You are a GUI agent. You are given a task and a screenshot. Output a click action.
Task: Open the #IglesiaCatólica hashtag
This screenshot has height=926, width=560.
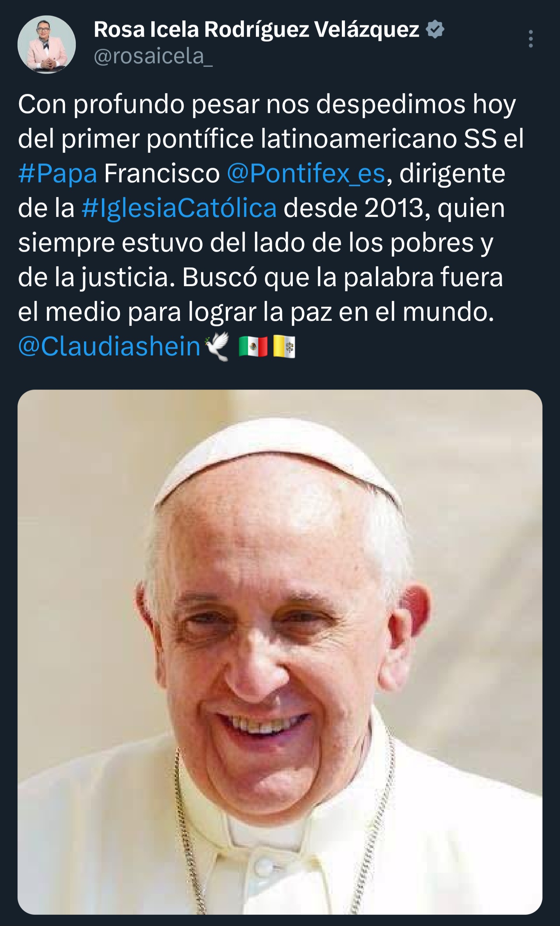click(x=179, y=208)
